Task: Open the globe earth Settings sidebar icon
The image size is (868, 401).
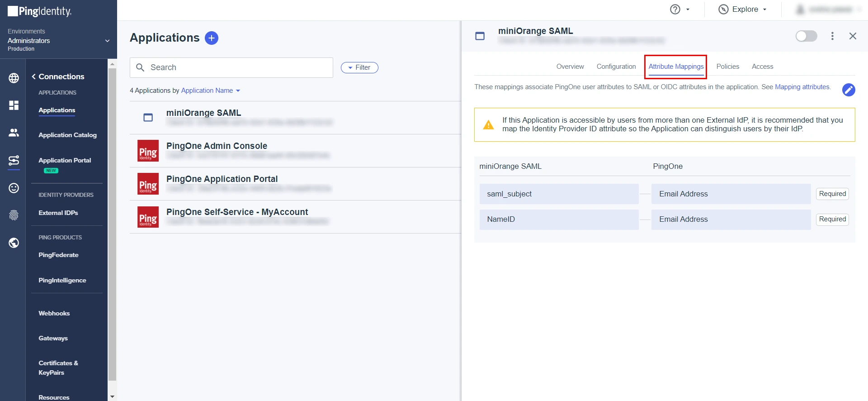Action: 14,243
